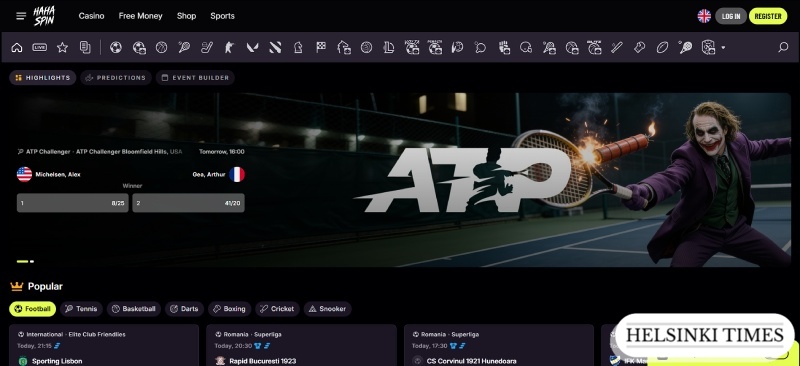Open the bet slips documents icon
Image resolution: width=800 pixels, height=366 pixels.
[x=85, y=47]
